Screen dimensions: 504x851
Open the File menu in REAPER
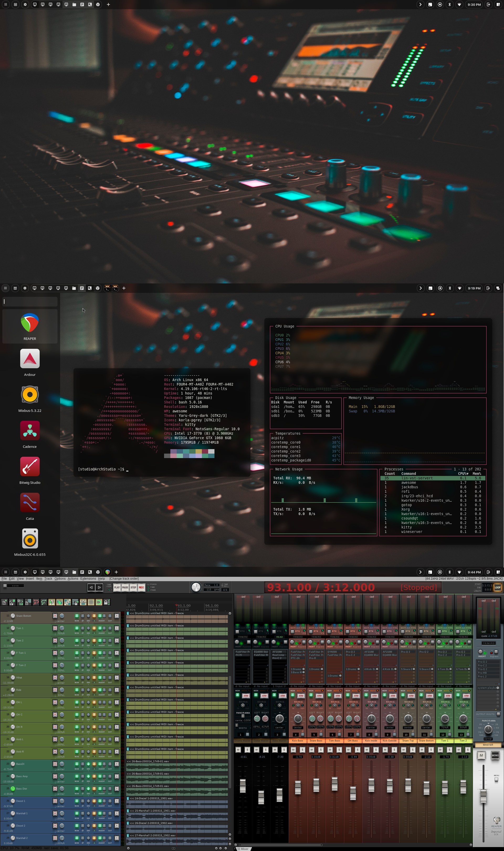[4, 579]
